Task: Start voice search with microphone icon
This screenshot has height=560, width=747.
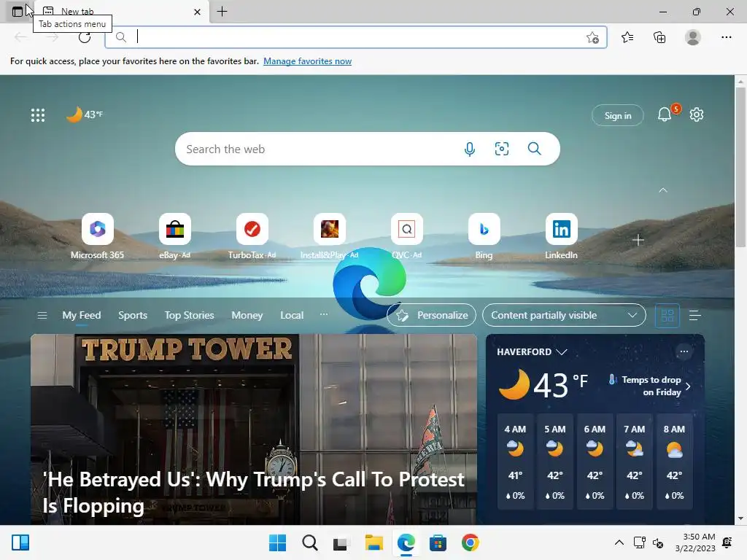Action: coord(469,149)
